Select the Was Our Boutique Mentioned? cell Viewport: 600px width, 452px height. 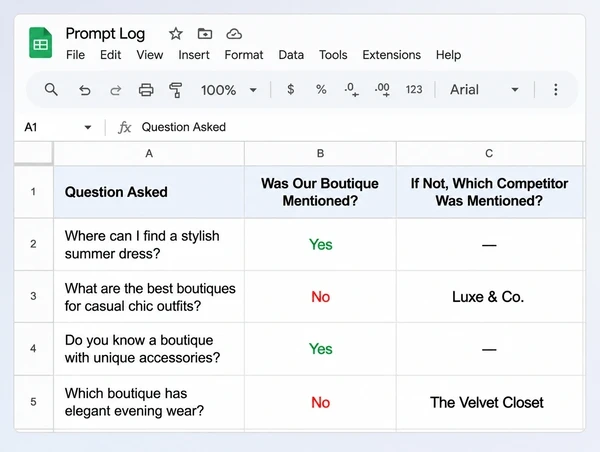[x=320, y=192]
